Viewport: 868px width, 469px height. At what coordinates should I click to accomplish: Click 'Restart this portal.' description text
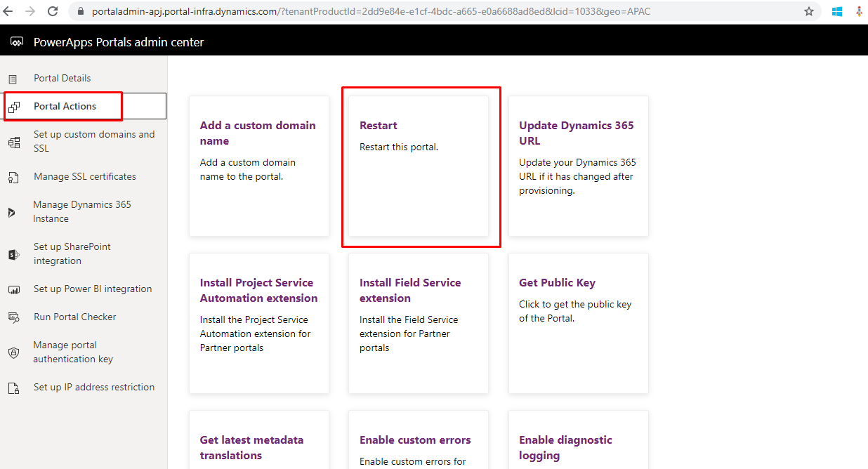pyautogui.click(x=399, y=147)
